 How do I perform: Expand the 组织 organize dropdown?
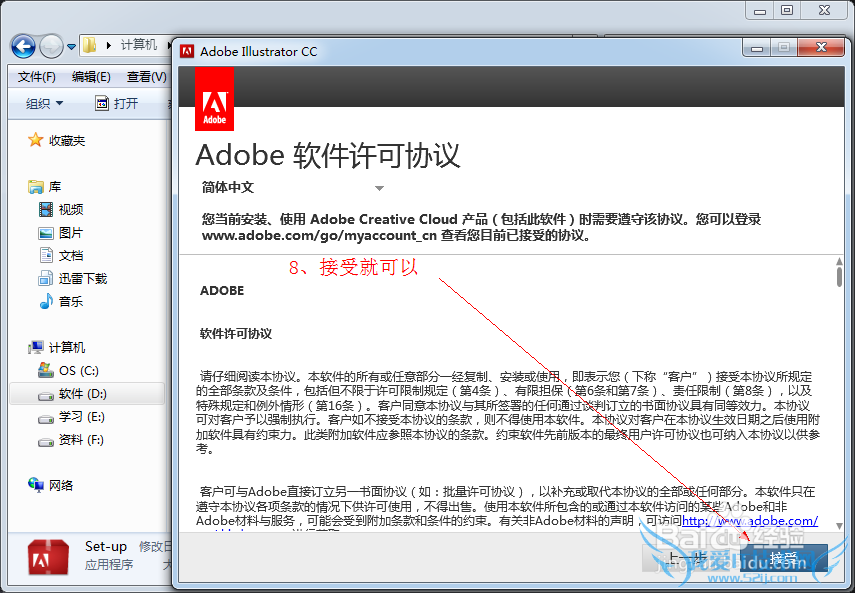[44, 104]
